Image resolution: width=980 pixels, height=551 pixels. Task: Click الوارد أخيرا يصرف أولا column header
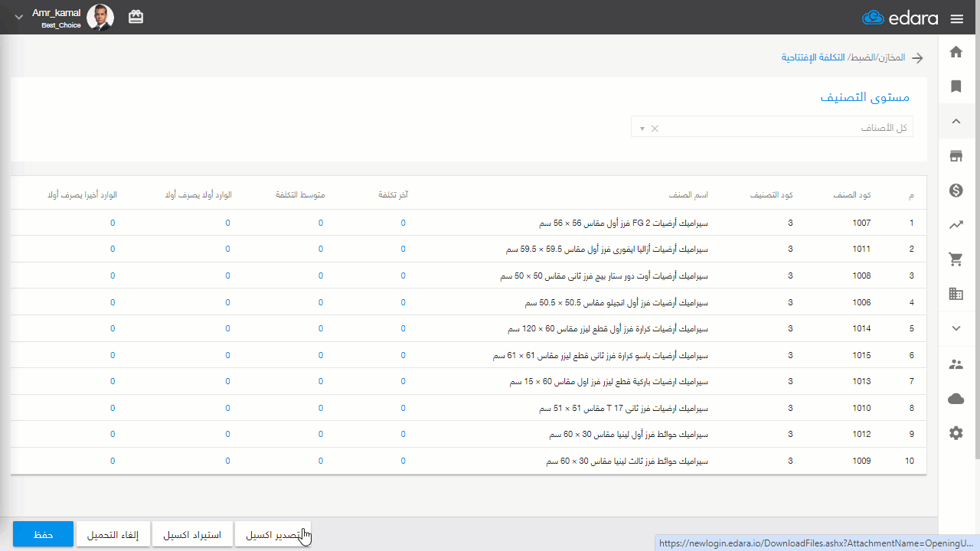pos(80,196)
